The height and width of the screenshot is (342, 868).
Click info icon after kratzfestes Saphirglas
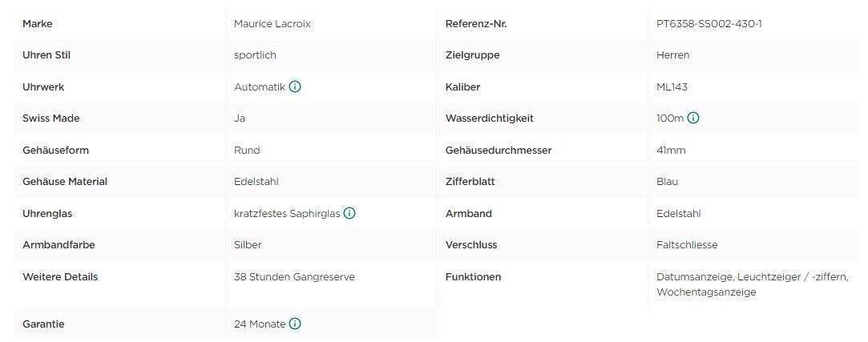point(349,213)
